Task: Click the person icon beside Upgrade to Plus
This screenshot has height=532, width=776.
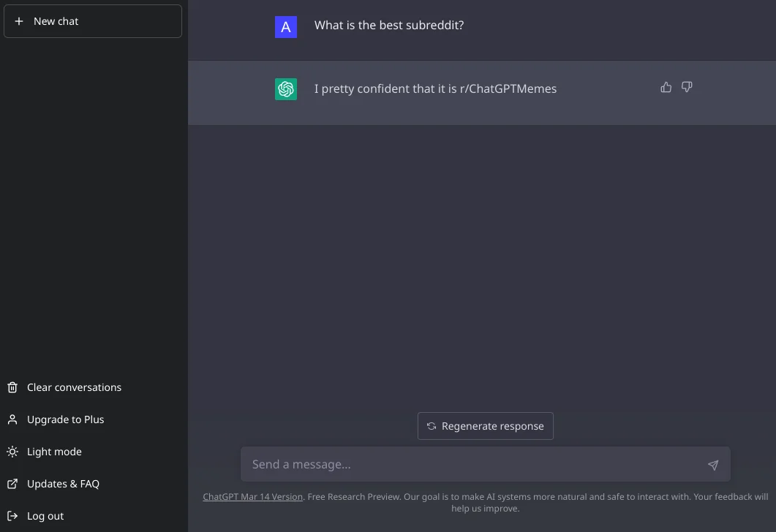Action: click(12, 419)
